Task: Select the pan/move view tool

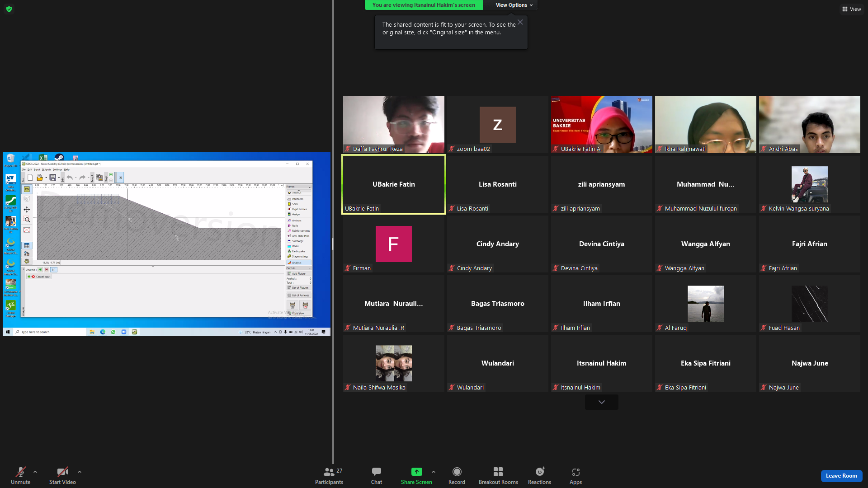Action: point(27,210)
